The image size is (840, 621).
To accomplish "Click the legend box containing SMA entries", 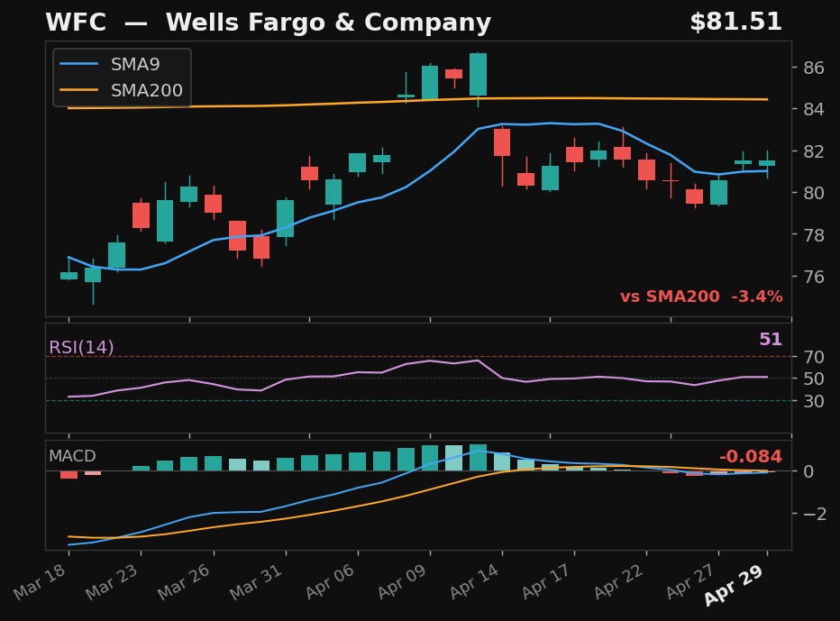I will coord(122,78).
